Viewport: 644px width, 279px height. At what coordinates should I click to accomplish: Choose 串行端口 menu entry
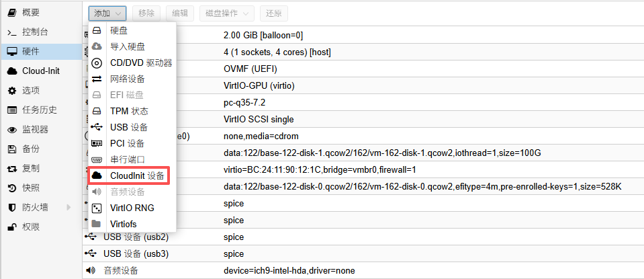[x=128, y=159]
